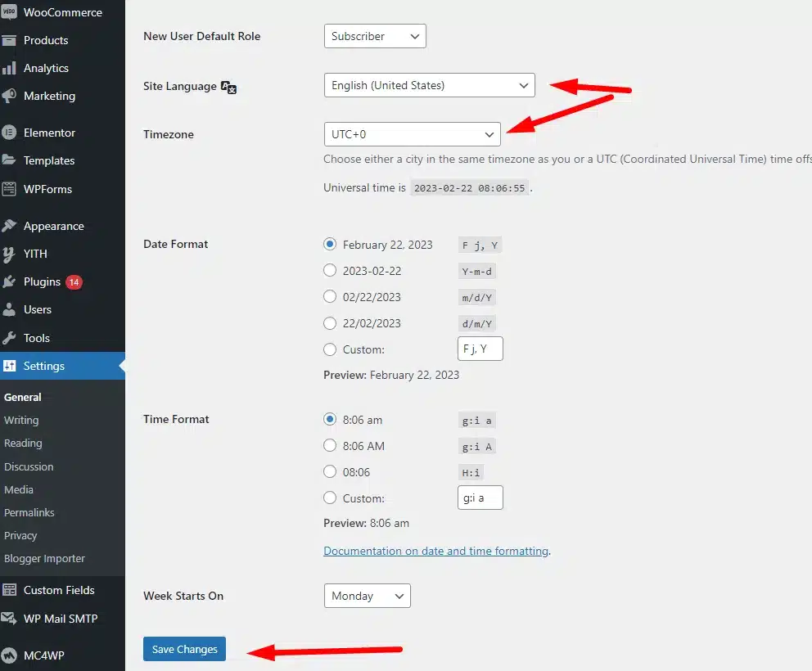812x671 pixels.
Task: Open the New User Default Role dropdown
Action: [x=375, y=36]
